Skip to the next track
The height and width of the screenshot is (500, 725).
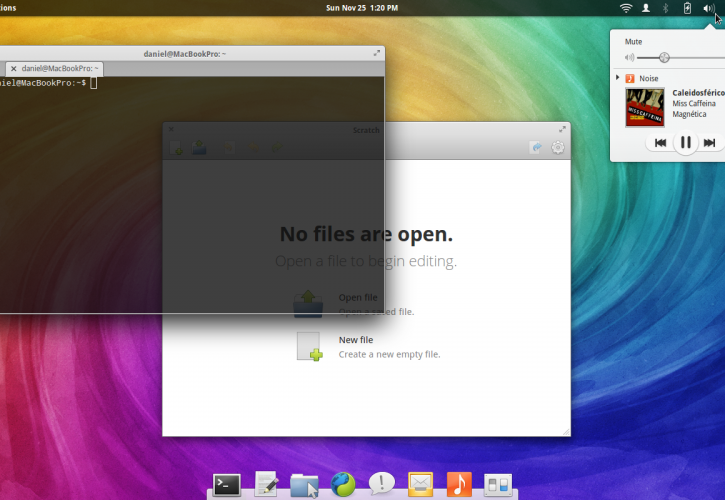[709, 142]
